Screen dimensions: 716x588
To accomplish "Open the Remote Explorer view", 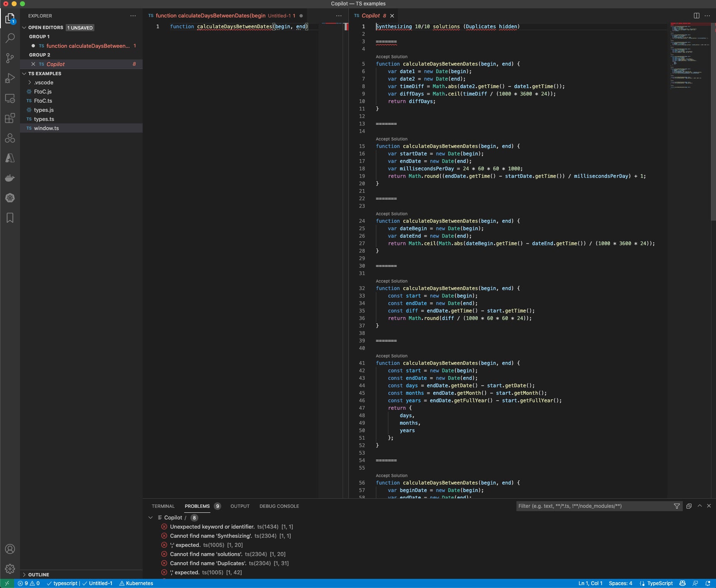I will [10, 98].
